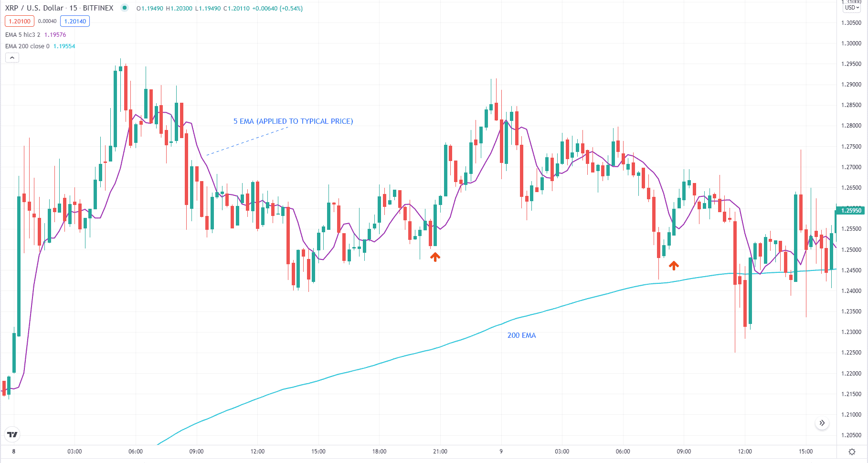Click the +0.00640 (+0.54%) change value
Screen dimensions: 868x463
[277, 9]
